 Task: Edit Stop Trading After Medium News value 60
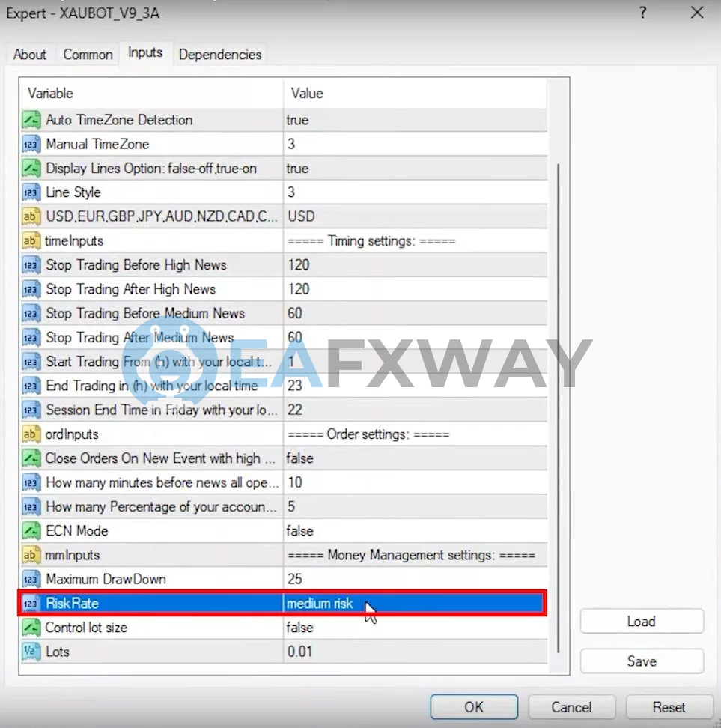tap(415, 337)
